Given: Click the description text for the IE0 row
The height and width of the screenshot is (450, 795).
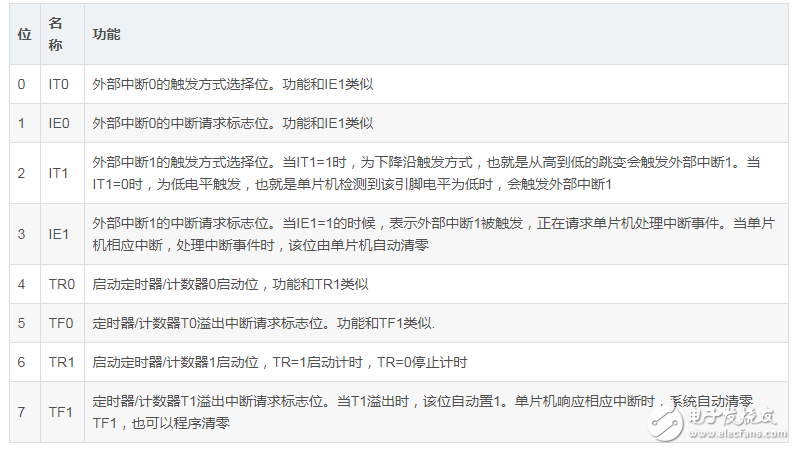Looking at the screenshot, I should pos(233,123).
